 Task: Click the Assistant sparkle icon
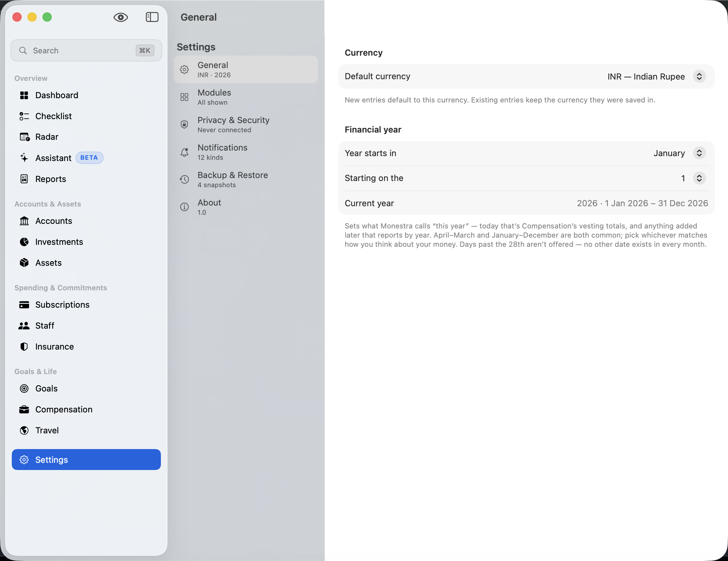pyautogui.click(x=24, y=158)
